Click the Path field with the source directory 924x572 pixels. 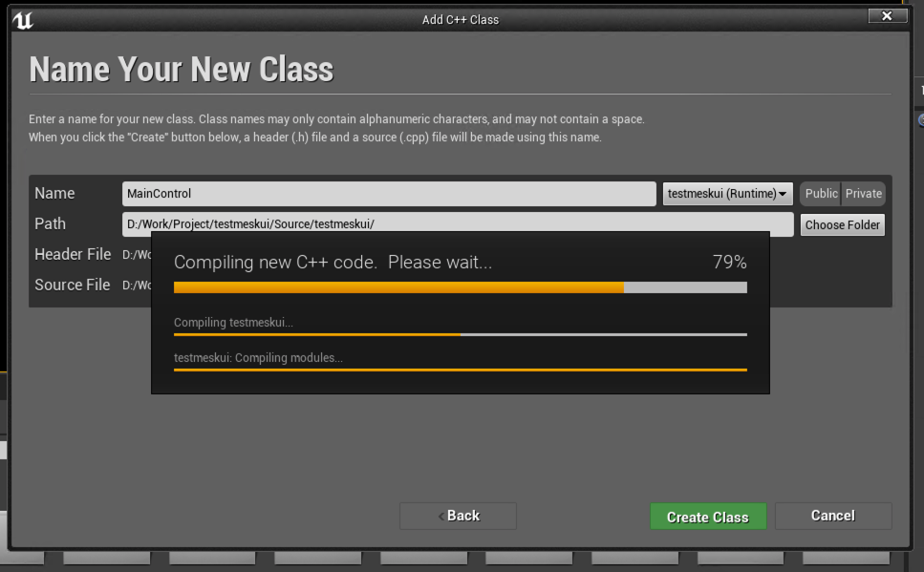click(458, 224)
